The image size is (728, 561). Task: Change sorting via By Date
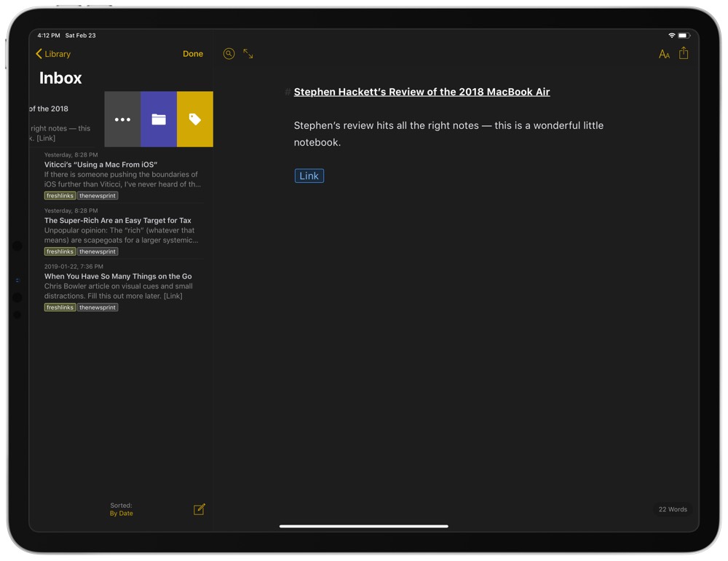121,513
